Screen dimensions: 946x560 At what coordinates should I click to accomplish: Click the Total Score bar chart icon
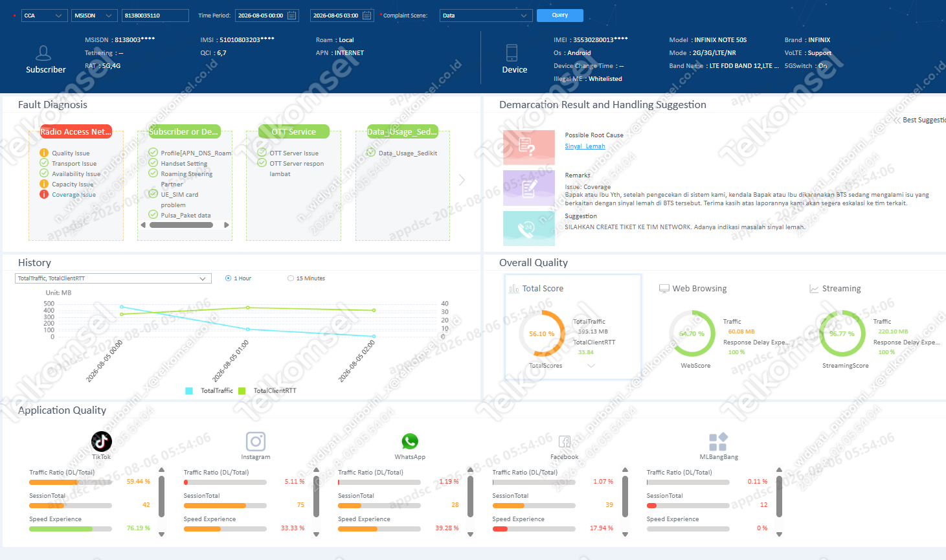coord(514,289)
